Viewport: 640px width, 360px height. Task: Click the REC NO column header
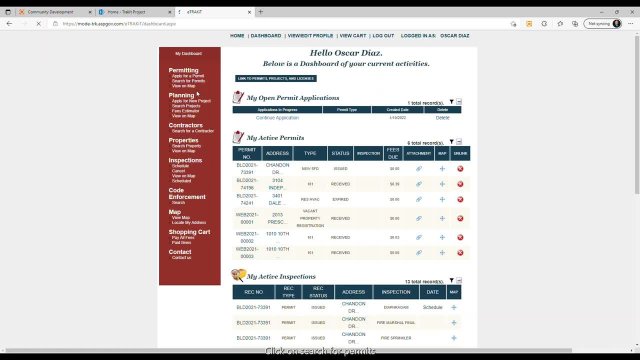point(253,292)
